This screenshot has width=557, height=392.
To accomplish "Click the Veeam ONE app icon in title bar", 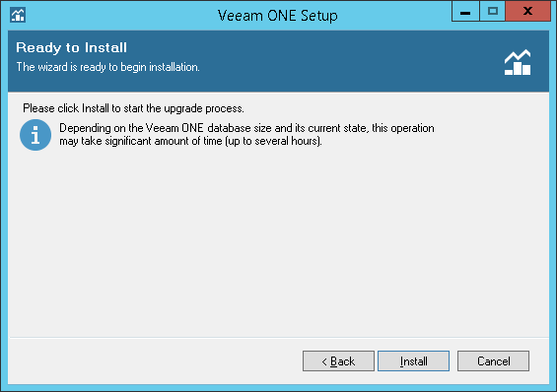I will click(18, 15).
